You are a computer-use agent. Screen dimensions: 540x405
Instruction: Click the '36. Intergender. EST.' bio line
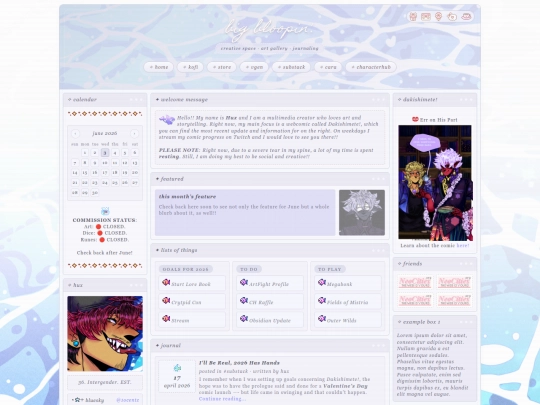[x=105, y=382]
